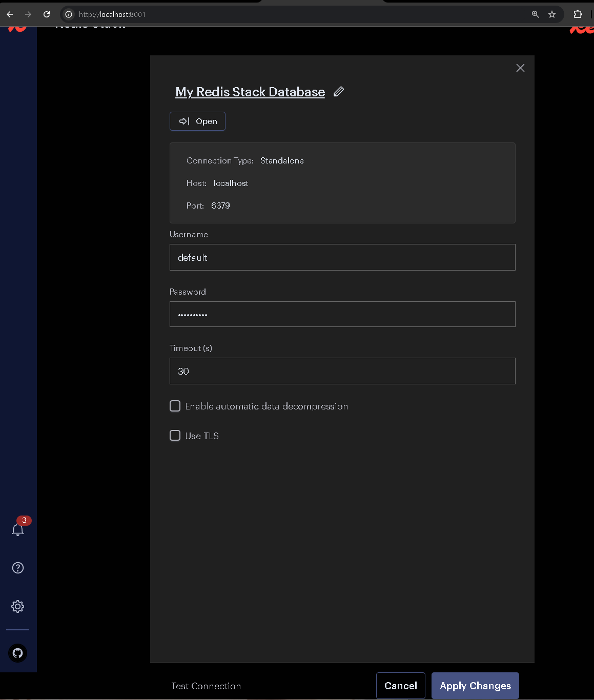Image resolution: width=594 pixels, height=700 pixels.
Task: Focus the Timeout (s) field
Action: pyautogui.click(x=342, y=371)
